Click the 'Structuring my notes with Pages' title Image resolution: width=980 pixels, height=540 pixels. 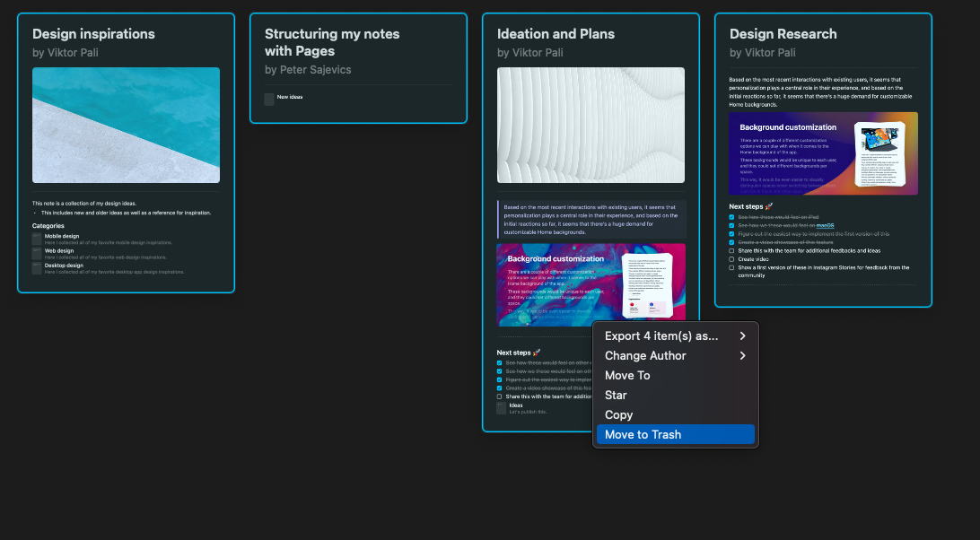click(x=332, y=42)
